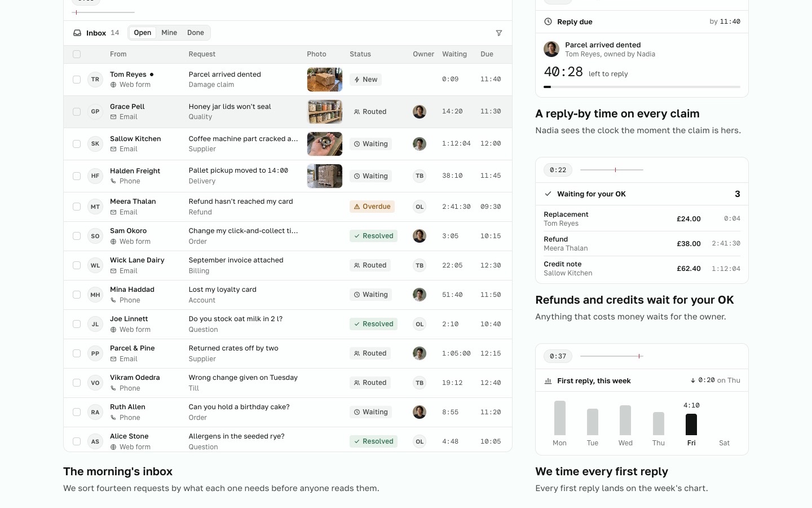Image resolution: width=812 pixels, height=508 pixels.
Task: Click the Due column header
Action: (487, 54)
